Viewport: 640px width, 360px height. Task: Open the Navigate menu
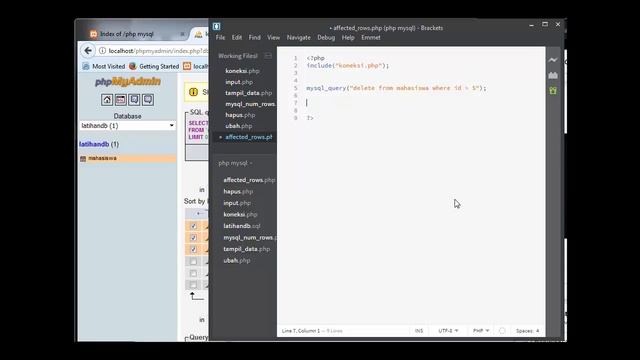[x=298, y=38]
